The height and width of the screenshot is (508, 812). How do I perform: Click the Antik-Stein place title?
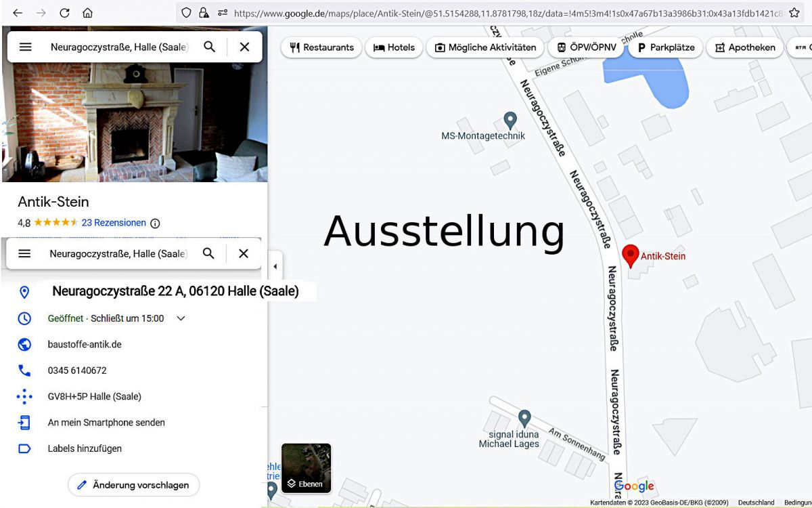click(53, 202)
